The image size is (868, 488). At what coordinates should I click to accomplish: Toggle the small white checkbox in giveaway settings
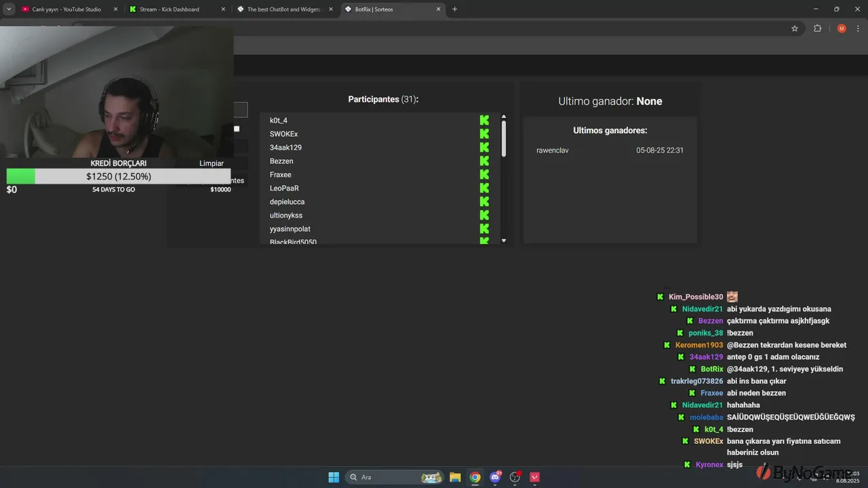tap(237, 129)
